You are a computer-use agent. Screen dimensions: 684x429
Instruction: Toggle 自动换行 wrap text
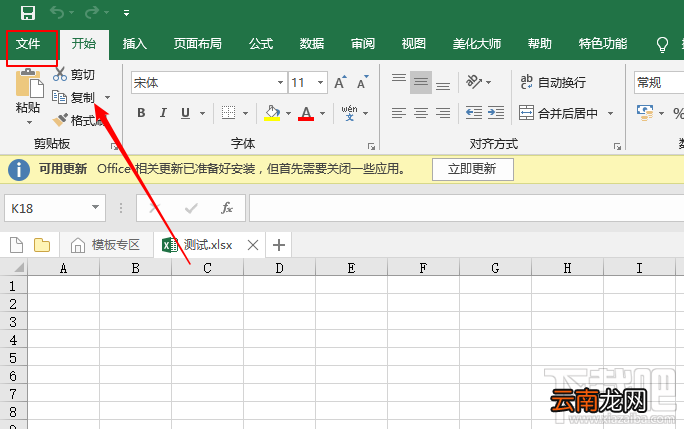pos(553,82)
